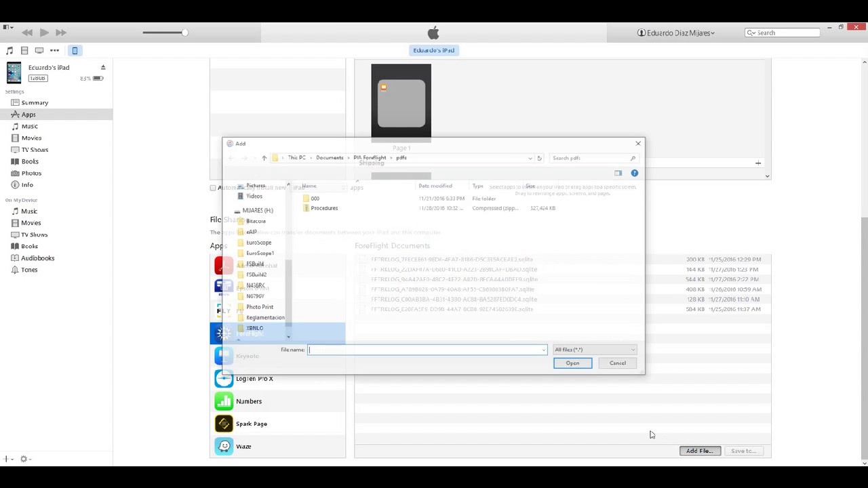Open the Movies library icon in toolbar
The height and width of the screenshot is (488, 868).
coord(24,50)
